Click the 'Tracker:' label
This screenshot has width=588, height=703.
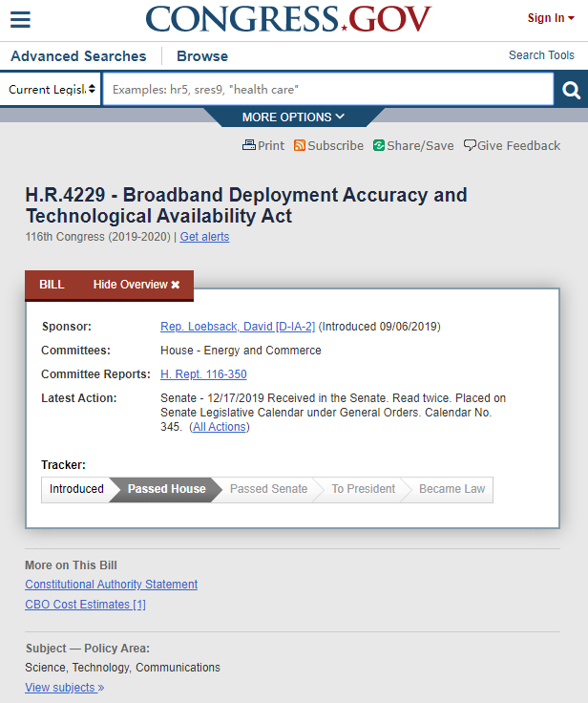point(63,465)
